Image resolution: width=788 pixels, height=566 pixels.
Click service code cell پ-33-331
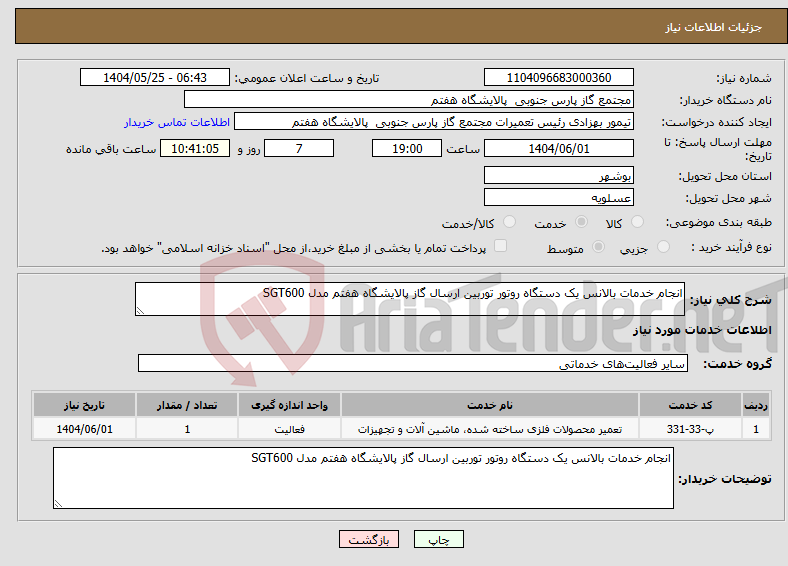click(691, 429)
